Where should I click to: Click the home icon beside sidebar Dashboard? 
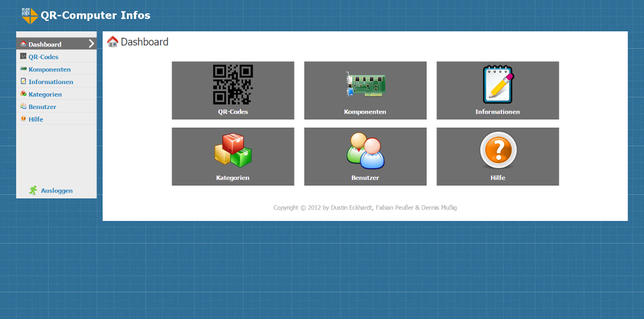pyautogui.click(x=23, y=44)
